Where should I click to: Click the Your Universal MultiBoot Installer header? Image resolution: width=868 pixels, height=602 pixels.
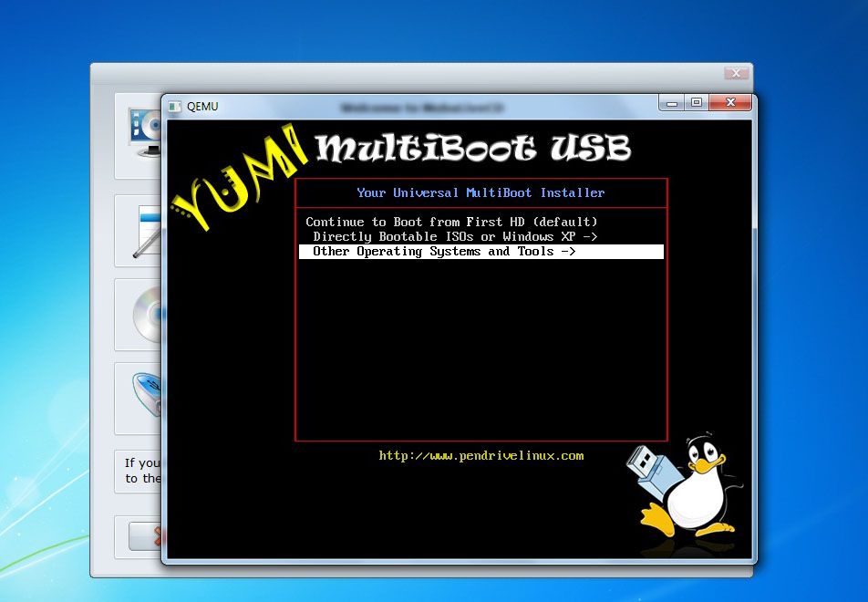480,192
